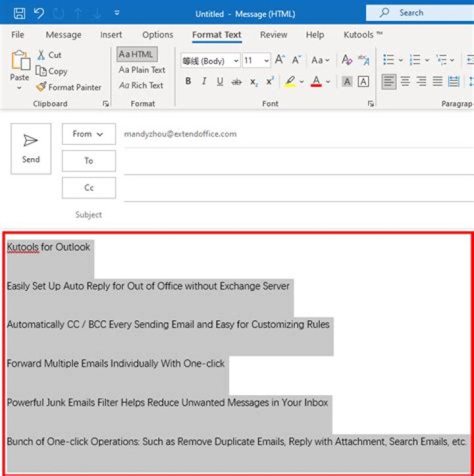Apply the red font color swatch
Screen dimensions: 474x476
coord(317,82)
